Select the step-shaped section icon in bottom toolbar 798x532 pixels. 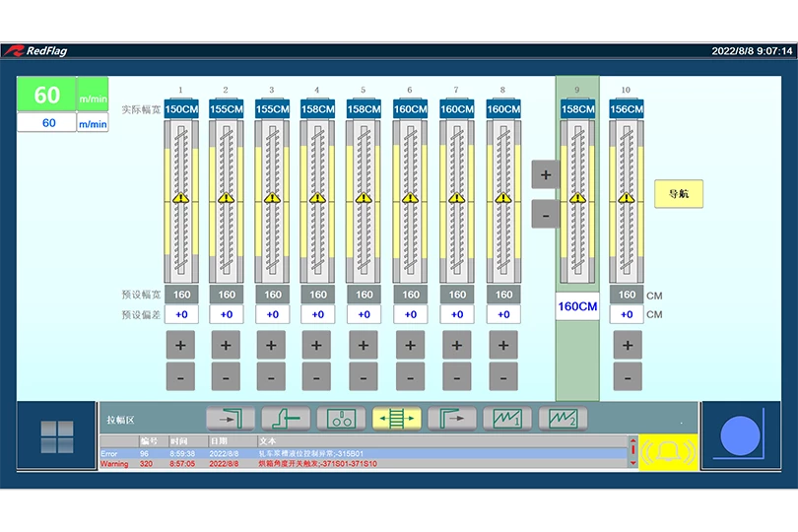[286, 419]
